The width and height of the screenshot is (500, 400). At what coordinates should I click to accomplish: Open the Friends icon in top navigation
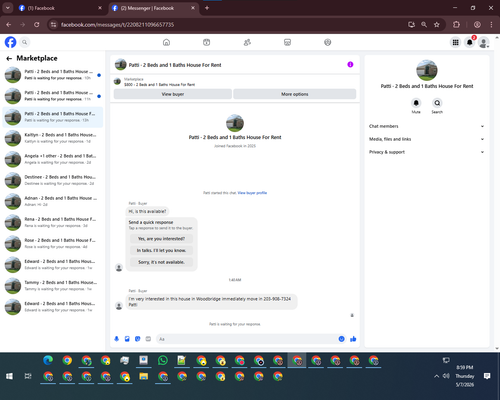[x=247, y=42]
